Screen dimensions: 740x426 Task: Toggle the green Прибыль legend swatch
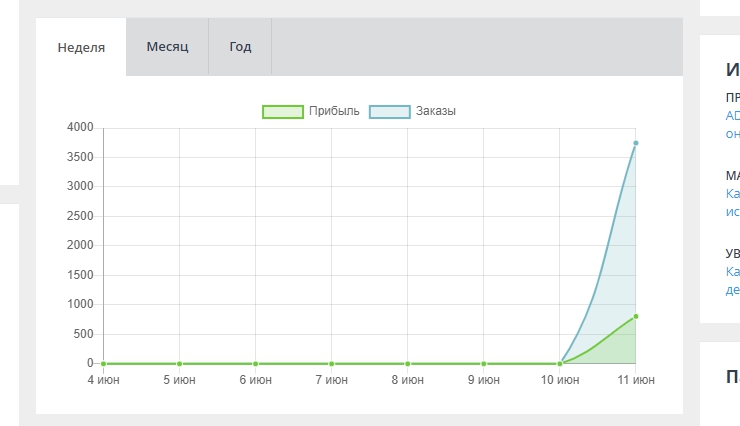(x=282, y=111)
